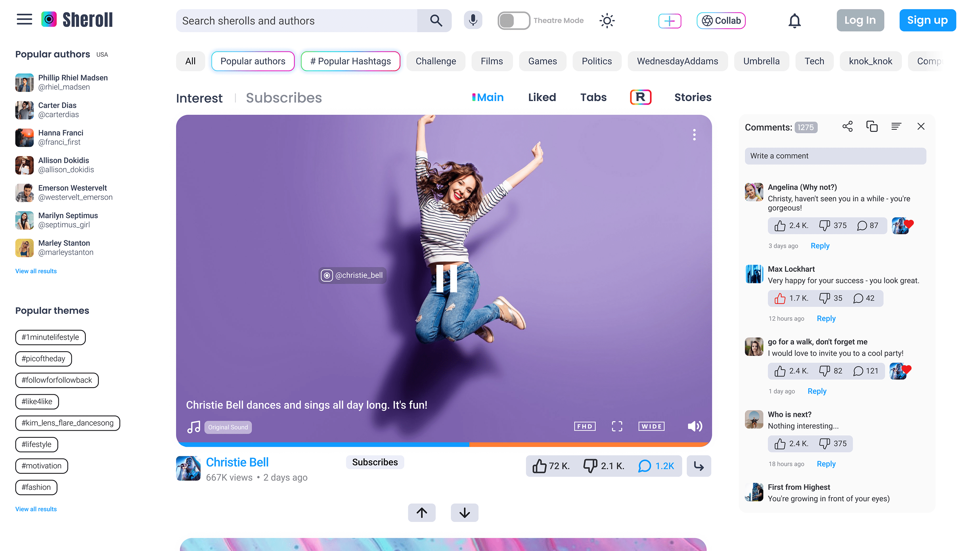Click the sun brightness theme icon
The height and width of the screenshot is (551, 980).
tap(607, 21)
